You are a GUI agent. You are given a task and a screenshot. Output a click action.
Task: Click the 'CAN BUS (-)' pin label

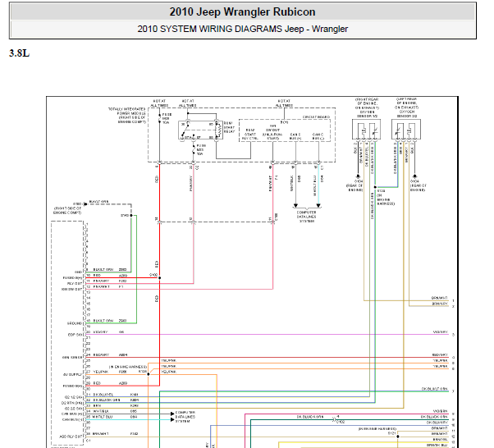[x=72, y=419]
